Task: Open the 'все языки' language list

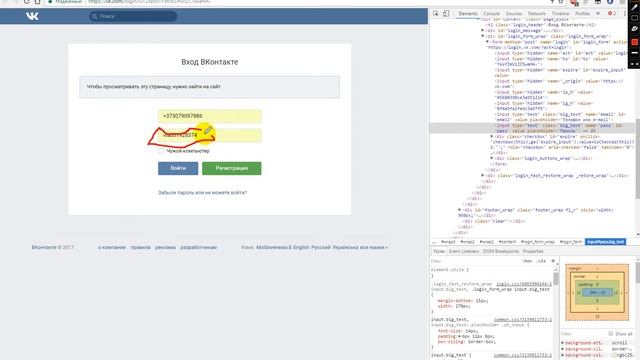Action: coord(374,247)
